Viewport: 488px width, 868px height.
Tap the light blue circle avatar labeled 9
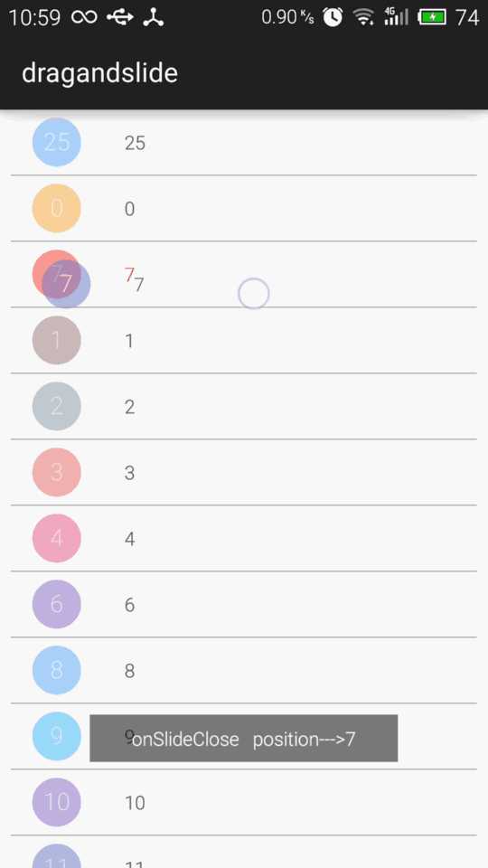(x=56, y=736)
